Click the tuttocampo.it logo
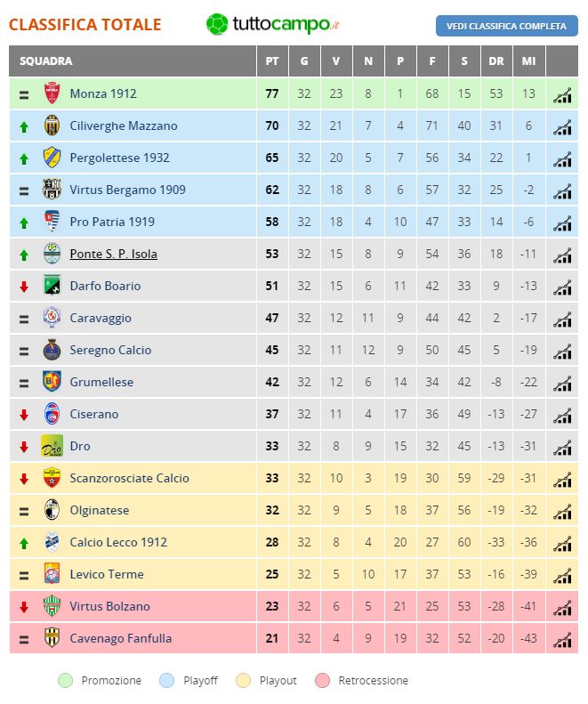The height and width of the screenshot is (704, 588). [274, 25]
